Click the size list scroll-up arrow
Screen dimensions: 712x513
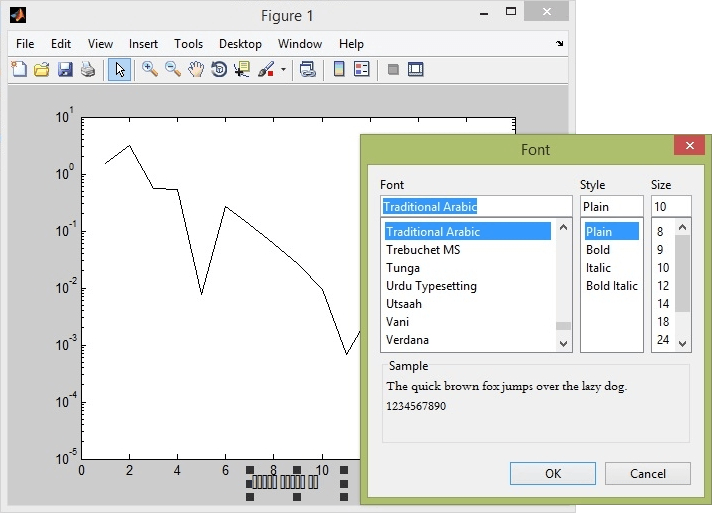click(x=682, y=227)
